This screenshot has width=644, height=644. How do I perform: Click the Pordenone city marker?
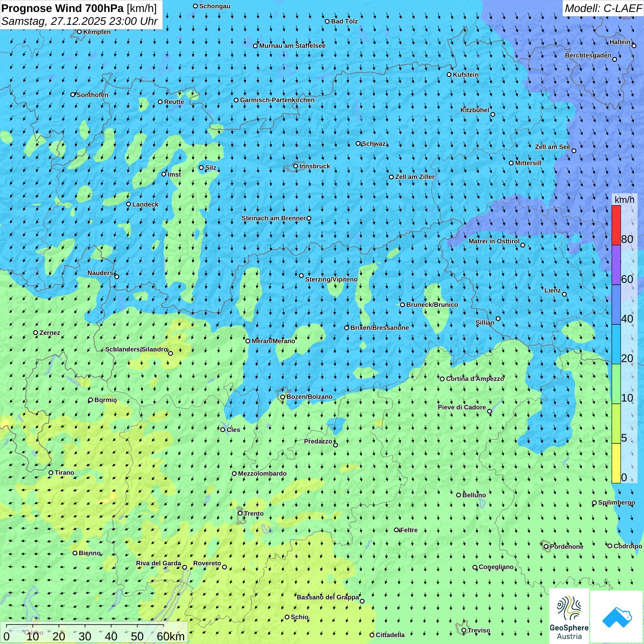[546, 546]
